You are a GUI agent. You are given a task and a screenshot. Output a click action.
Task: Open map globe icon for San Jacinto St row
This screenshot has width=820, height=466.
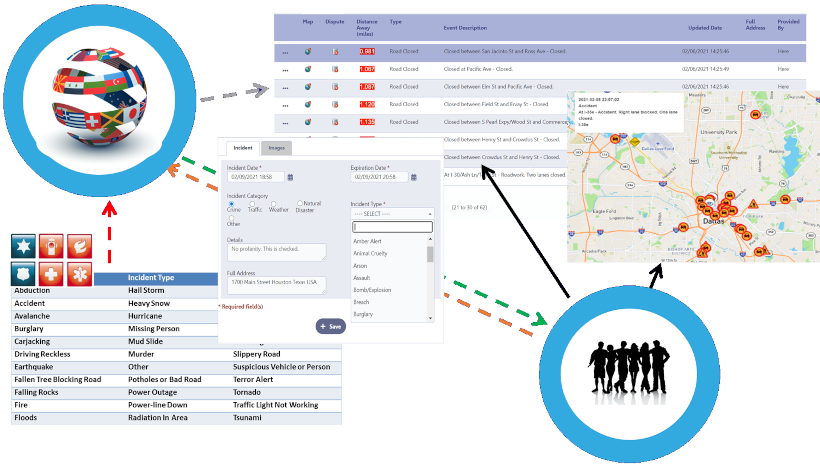(308, 51)
